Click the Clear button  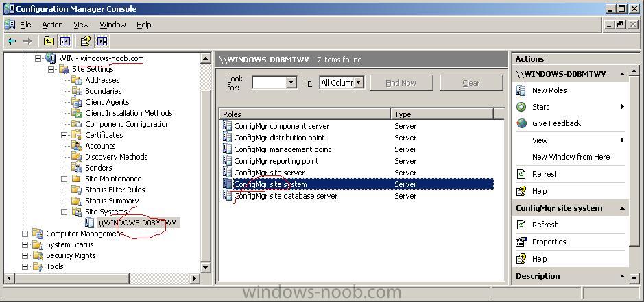[x=471, y=83]
